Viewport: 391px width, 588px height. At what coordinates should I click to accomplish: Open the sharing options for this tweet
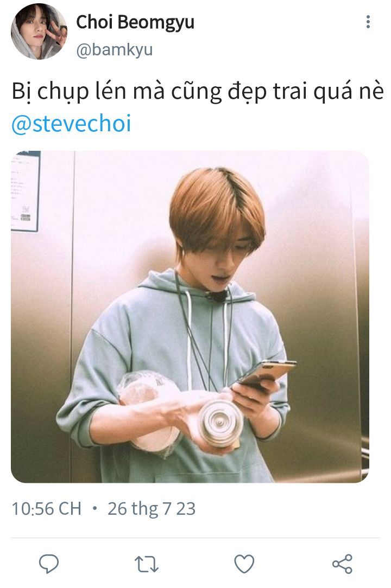[342, 564]
